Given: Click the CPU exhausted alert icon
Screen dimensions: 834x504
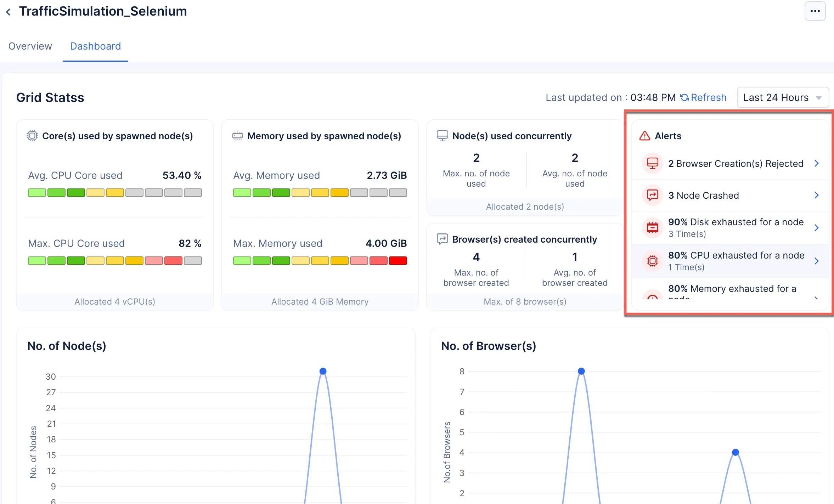Looking at the screenshot, I should point(652,261).
